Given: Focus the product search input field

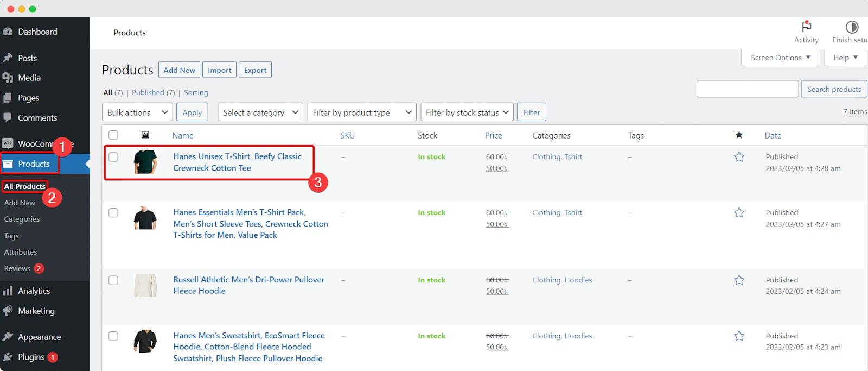Looking at the screenshot, I should click(748, 89).
